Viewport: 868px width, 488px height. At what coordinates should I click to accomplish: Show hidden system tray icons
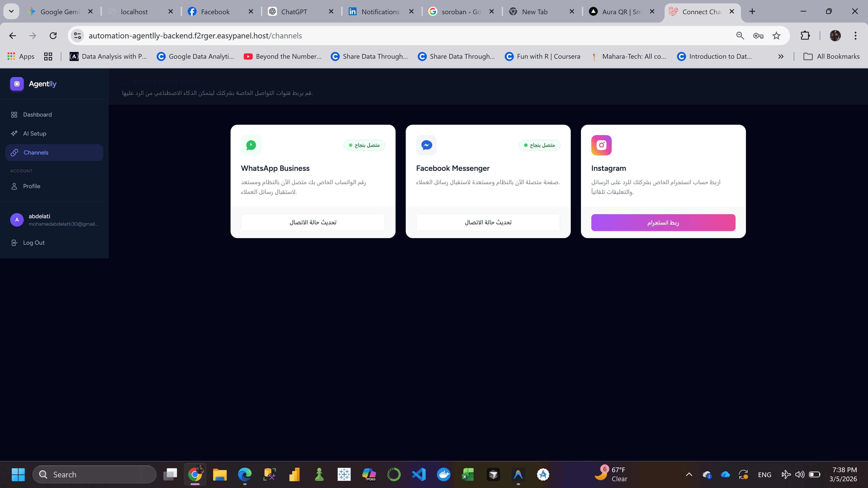[689, 475]
